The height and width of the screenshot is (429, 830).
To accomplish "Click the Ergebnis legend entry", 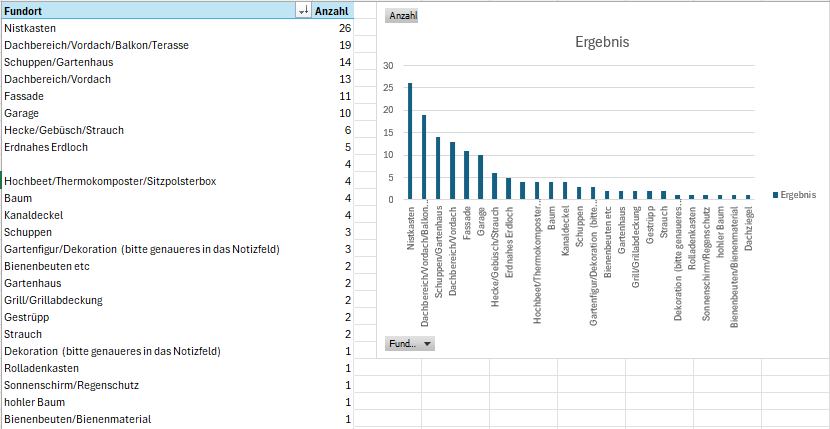I will point(794,195).
